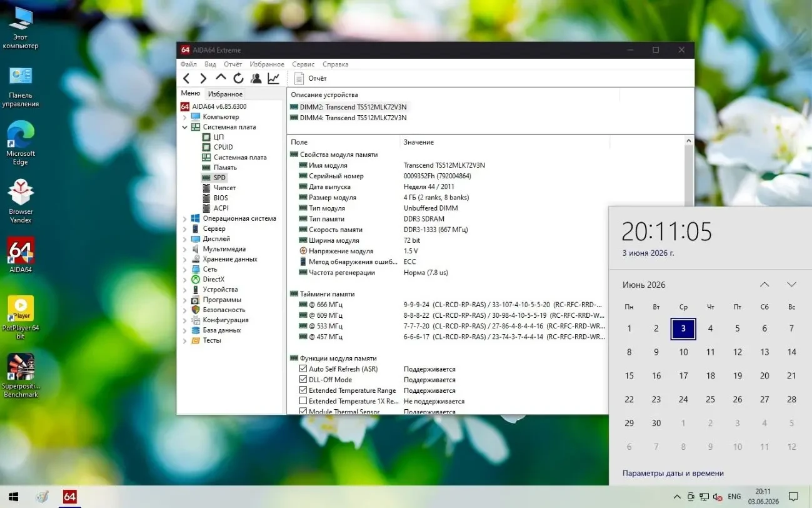Open Параметры даты и времени link

click(673, 473)
